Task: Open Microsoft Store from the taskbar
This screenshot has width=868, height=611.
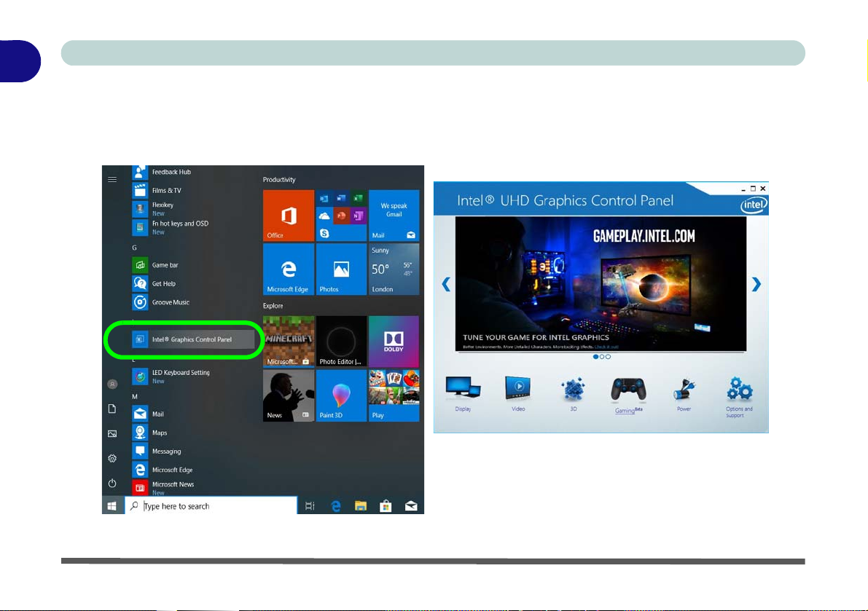Action: [386, 506]
